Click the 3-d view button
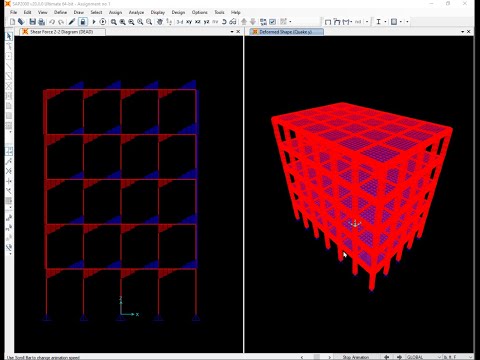Viewport: 480px width, 360px height. click(180, 22)
